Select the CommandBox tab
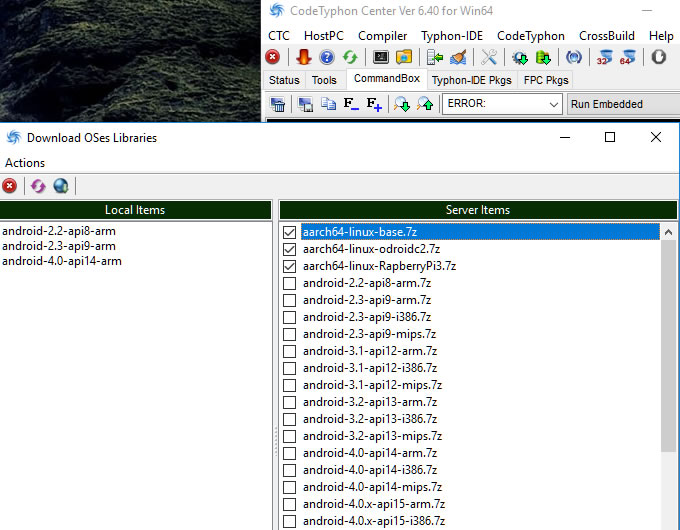 click(x=387, y=79)
